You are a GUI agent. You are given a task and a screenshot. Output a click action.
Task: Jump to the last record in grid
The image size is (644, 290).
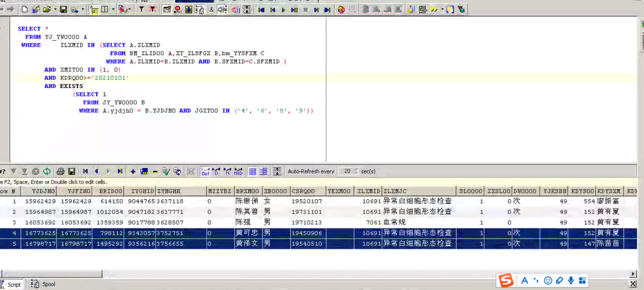pos(120,171)
